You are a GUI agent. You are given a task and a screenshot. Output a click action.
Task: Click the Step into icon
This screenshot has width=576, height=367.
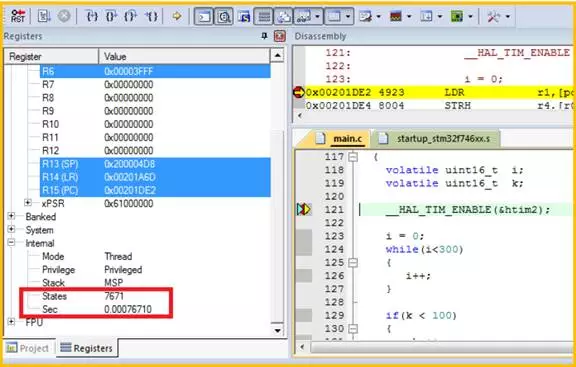click(x=92, y=16)
